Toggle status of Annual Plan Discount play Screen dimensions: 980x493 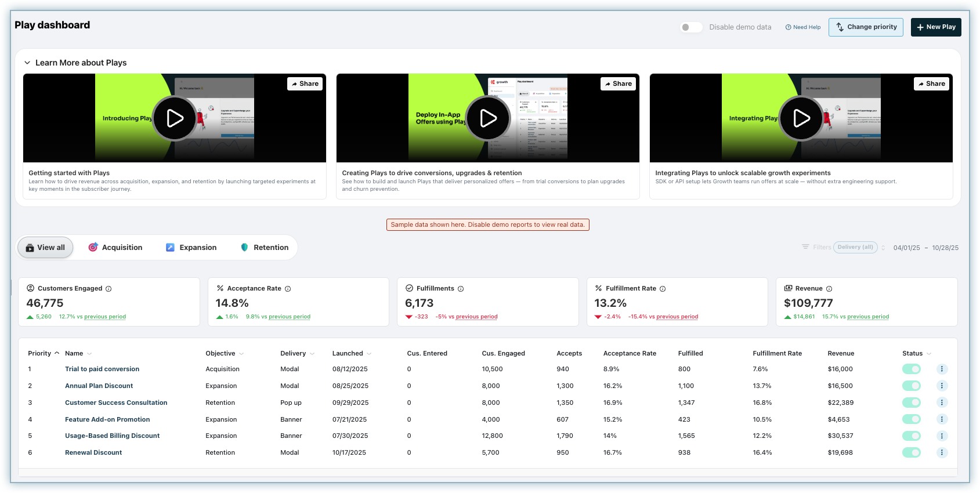[x=911, y=386]
